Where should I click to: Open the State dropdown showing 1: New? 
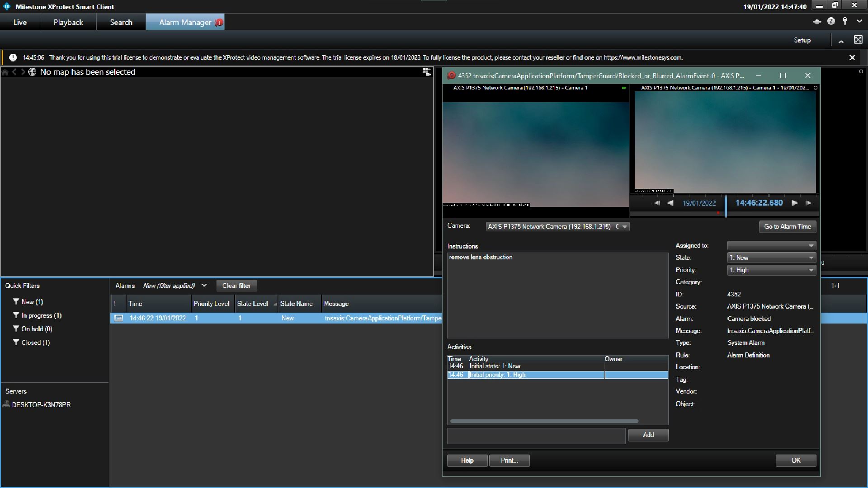pyautogui.click(x=771, y=258)
